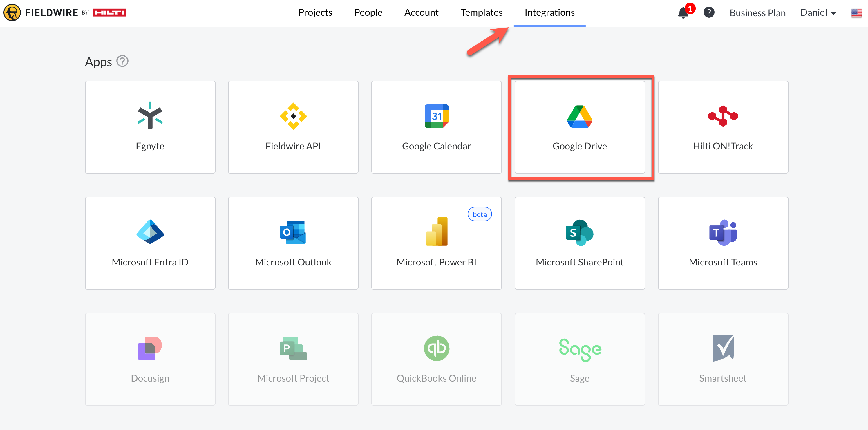Click the Docusign logo icon

pyautogui.click(x=150, y=348)
